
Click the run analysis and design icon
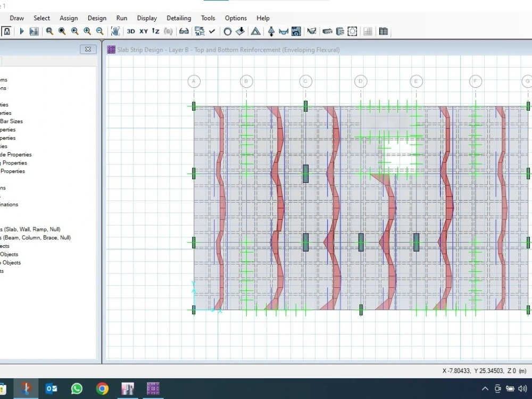point(34,31)
